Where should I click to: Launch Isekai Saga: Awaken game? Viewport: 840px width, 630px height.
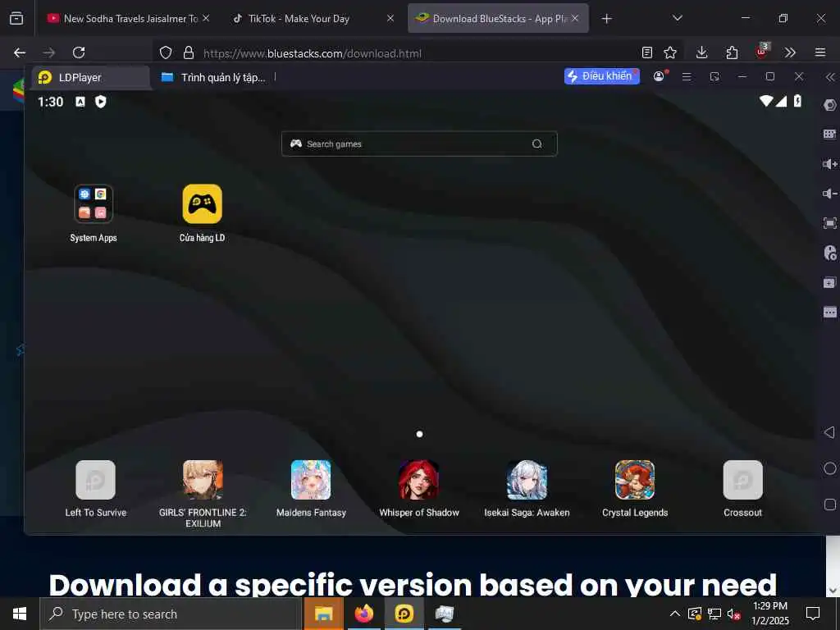coord(527,480)
